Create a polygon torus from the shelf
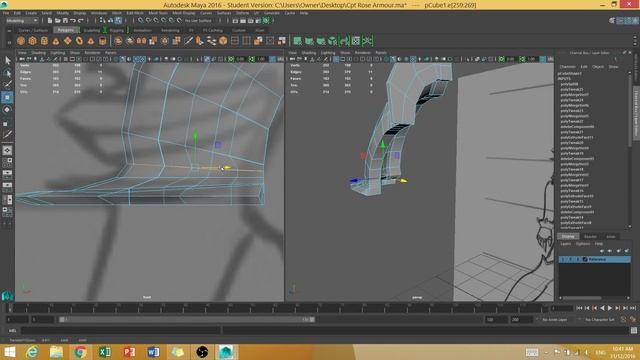This screenshot has height=360, width=640. (79, 41)
